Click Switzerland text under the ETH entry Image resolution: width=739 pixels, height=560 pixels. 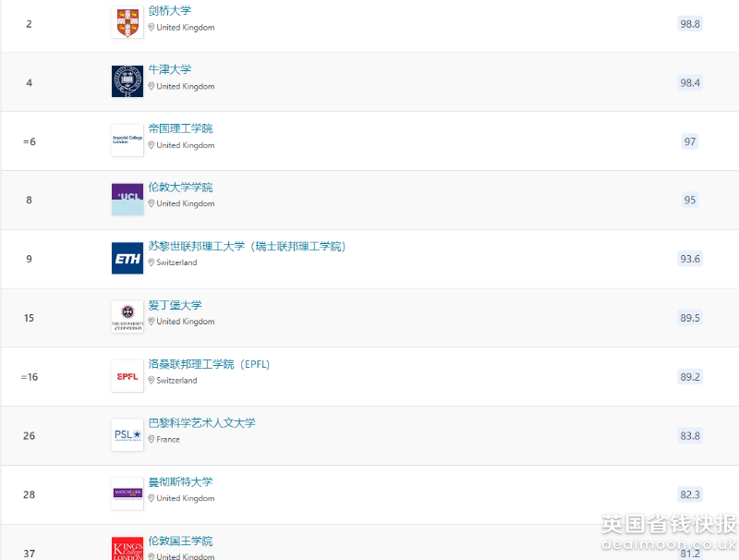coord(176,262)
